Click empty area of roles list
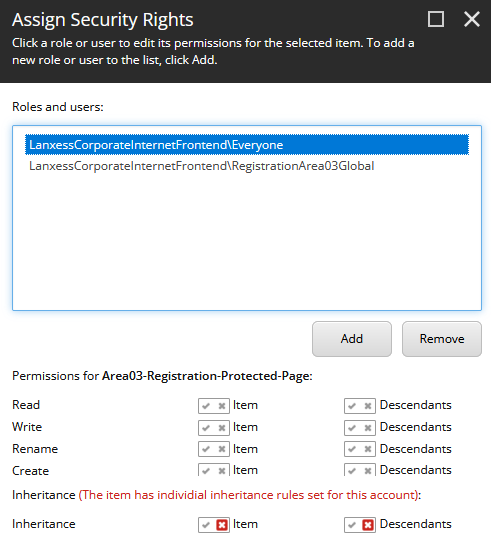Viewport: 491px width, 554px height. tap(247, 244)
